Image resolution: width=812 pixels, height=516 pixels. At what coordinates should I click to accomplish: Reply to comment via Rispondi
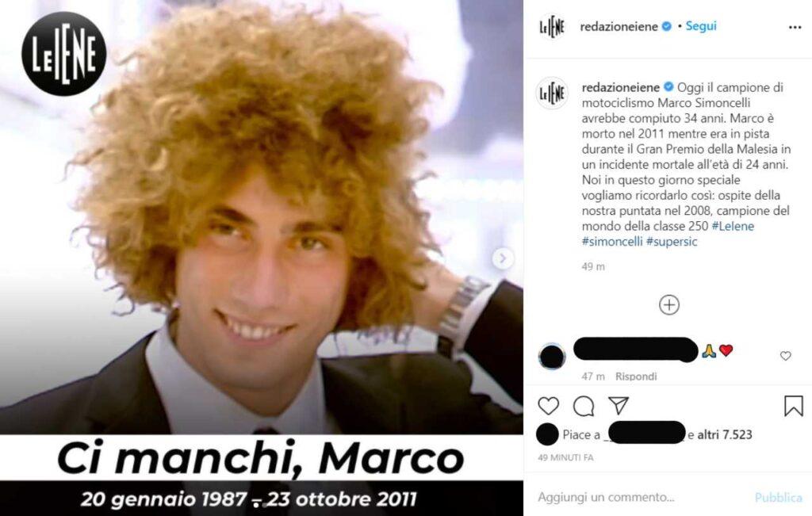(636, 376)
